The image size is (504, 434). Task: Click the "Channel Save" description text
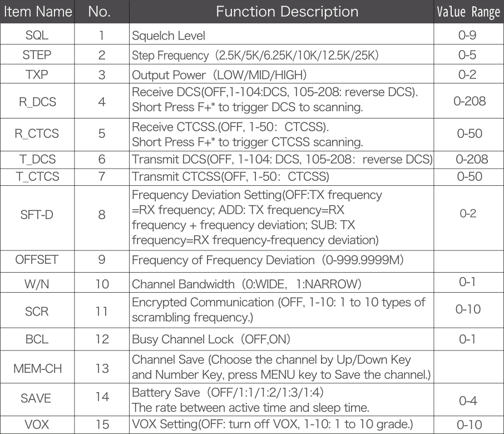pos(281,367)
